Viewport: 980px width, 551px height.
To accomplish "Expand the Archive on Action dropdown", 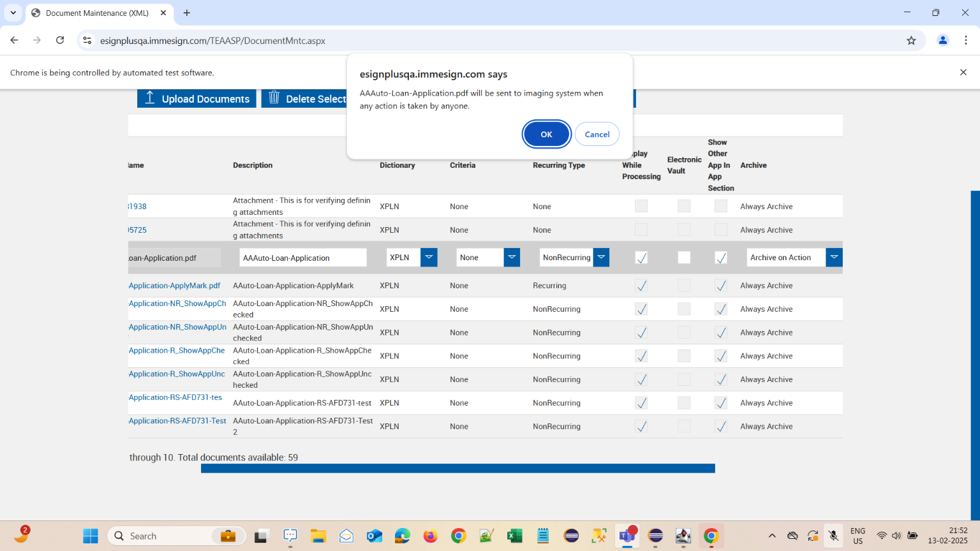I will coord(834,258).
